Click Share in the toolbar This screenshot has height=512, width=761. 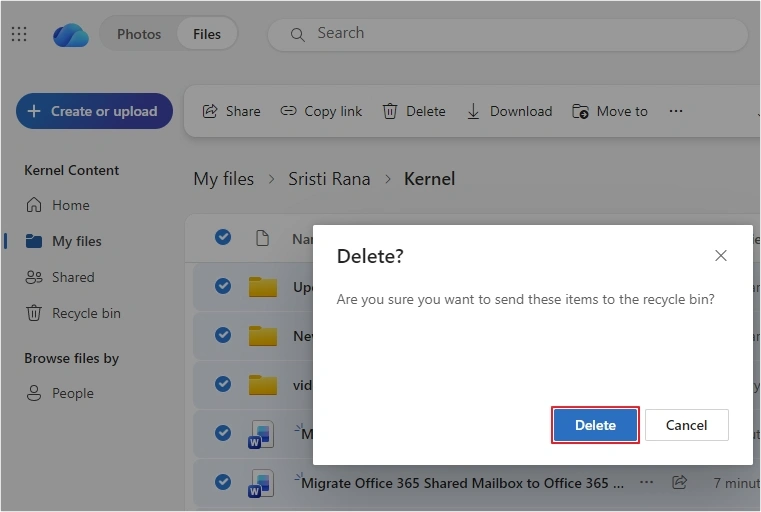pyautogui.click(x=232, y=111)
